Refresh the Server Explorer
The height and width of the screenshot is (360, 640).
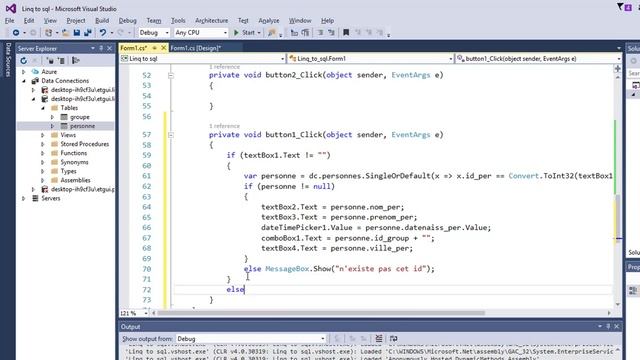(x=24, y=61)
